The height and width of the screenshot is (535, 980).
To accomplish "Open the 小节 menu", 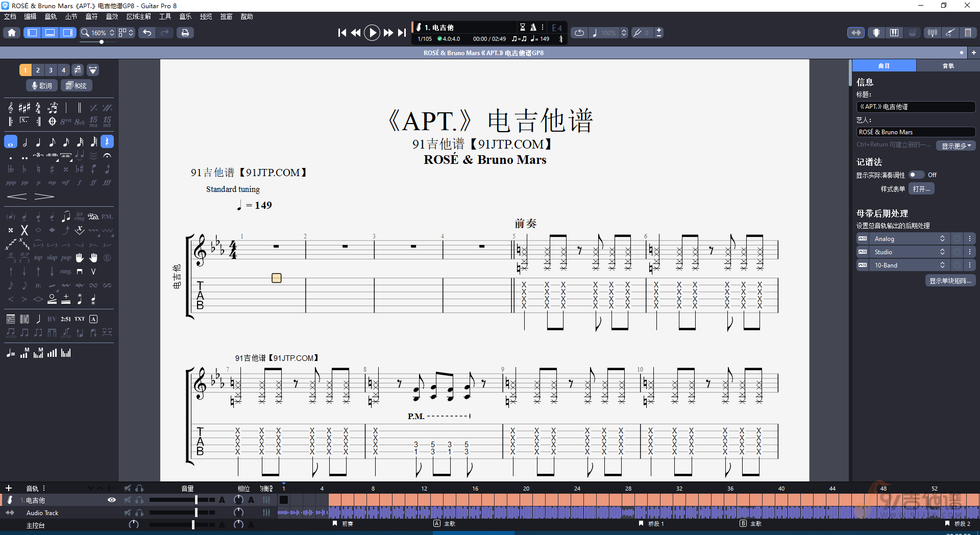I will (71, 16).
